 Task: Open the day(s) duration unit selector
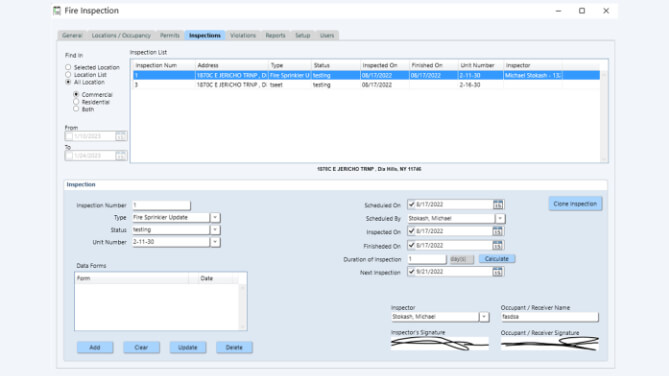click(x=461, y=259)
